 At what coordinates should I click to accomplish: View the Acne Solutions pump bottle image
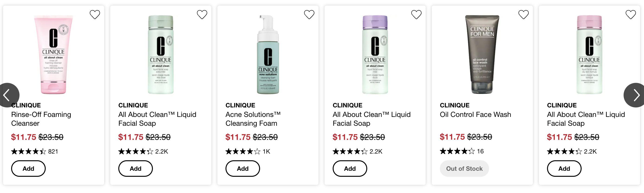[268, 54]
